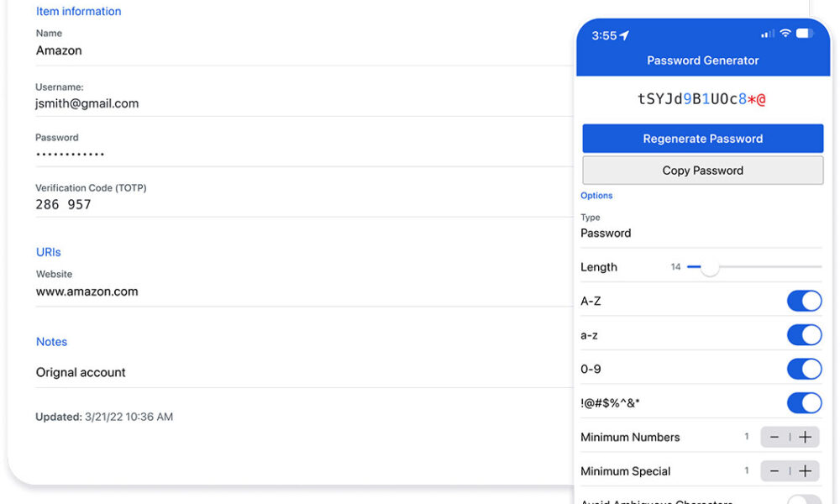The image size is (840, 504).
Task: Click the Wi-Fi status icon
Action: pos(785,34)
